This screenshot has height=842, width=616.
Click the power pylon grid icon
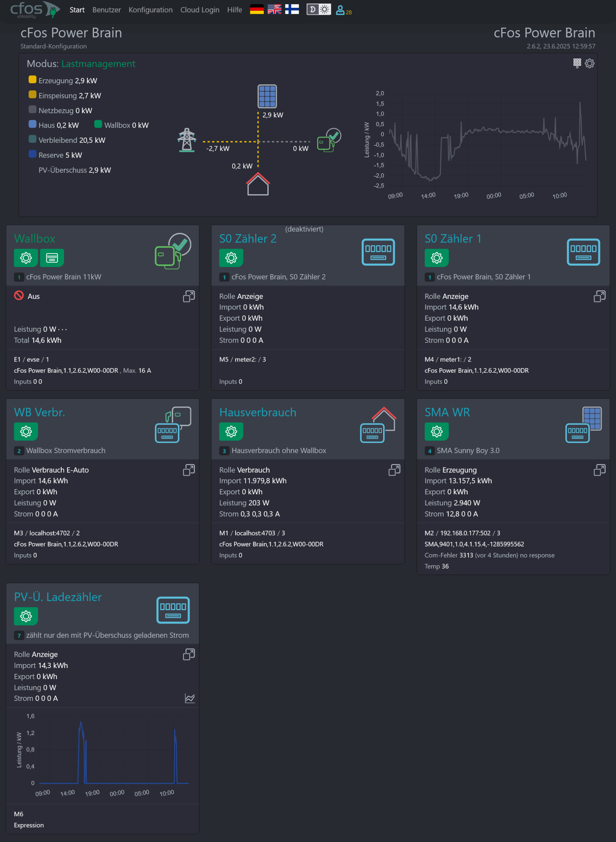tap(187, 140)
